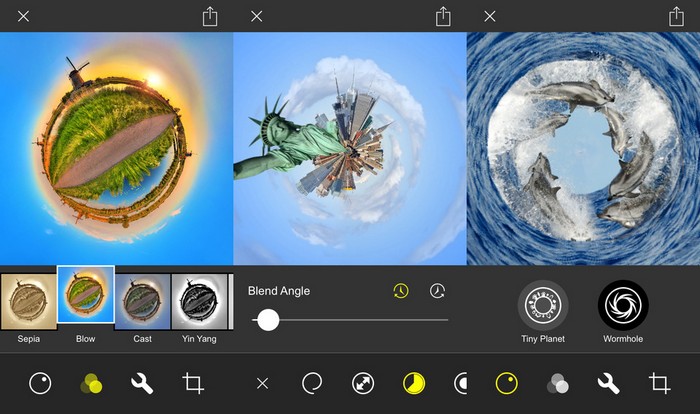Image resolution: width=700 pixels, height=414 pixels.
Task: Set blend direction to clockwise (white icon)
Action: pos(437,291)
